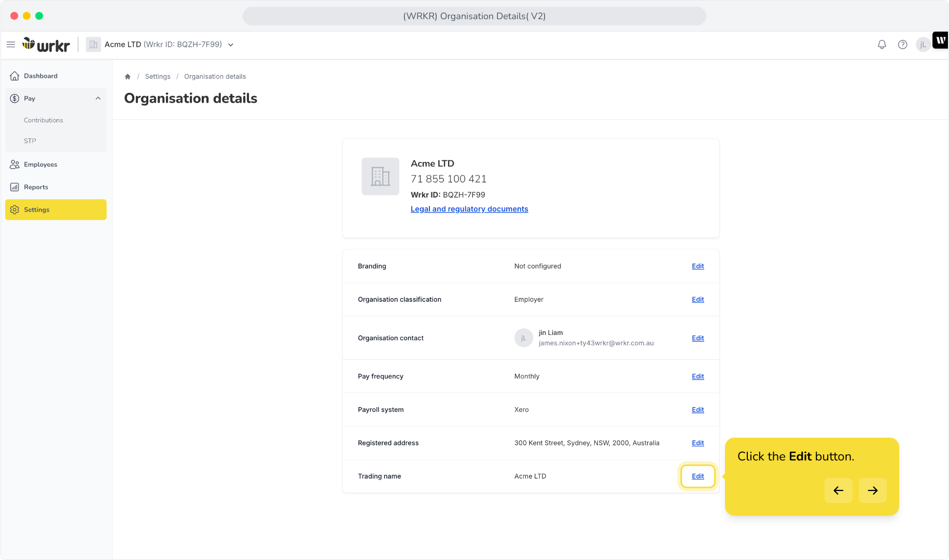
Task: Click the Reports chart icon
Action: point(15,187)
